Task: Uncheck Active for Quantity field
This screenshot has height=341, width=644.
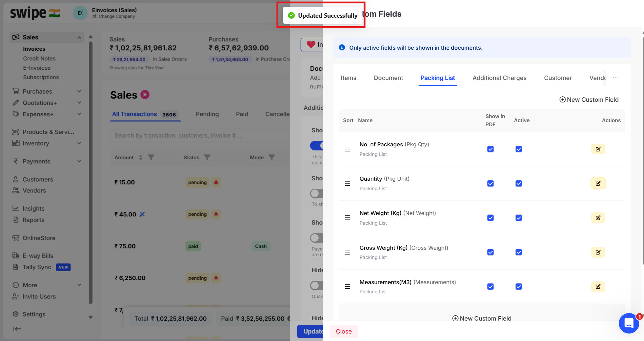Action: pyautogui.click(x=518, y=183)
